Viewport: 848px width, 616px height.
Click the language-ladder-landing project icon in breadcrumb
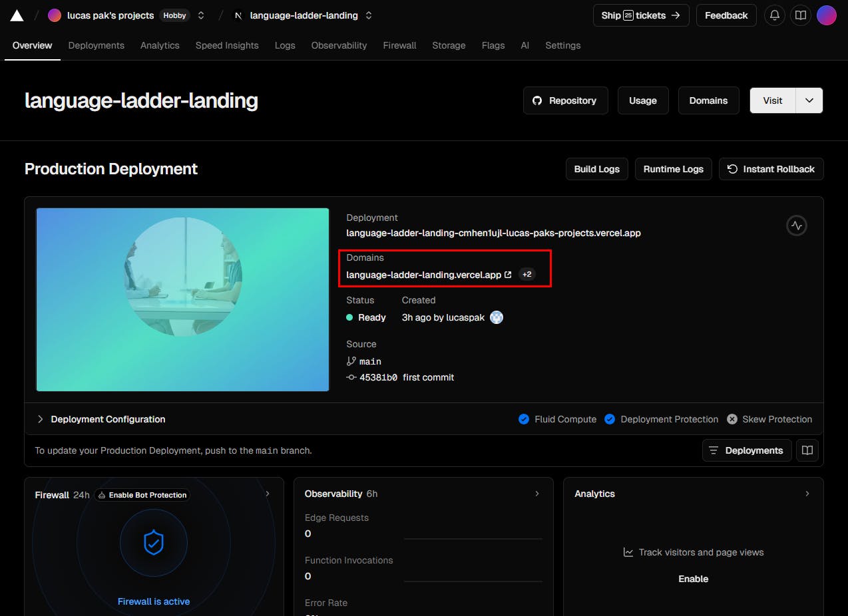tap(238, 15)
